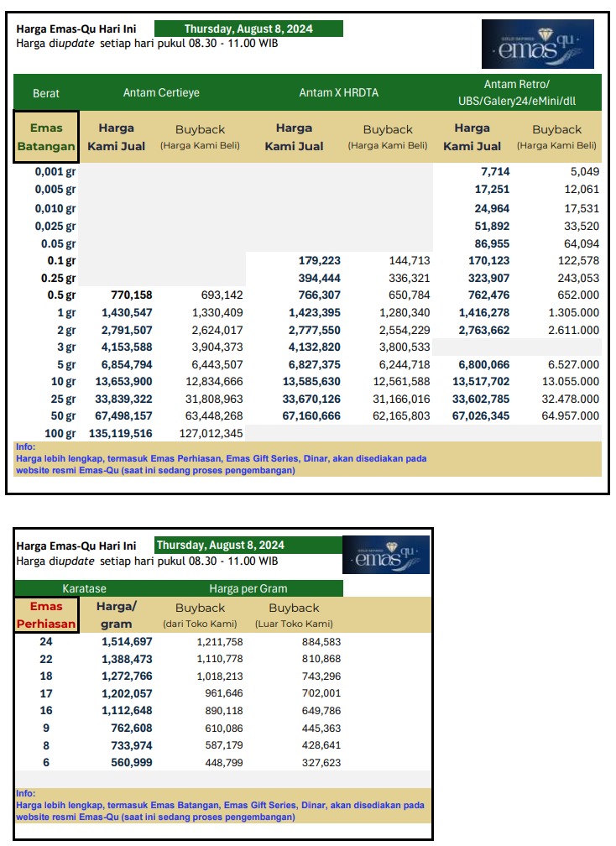
Task: Select price 135,119,516
Action: pos(121,433)
